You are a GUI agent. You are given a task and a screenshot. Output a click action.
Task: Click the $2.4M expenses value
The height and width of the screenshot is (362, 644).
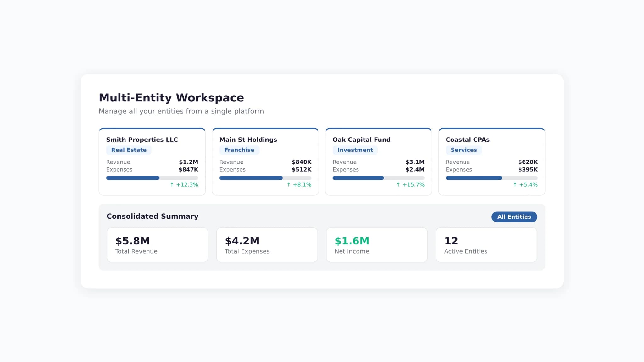point(415,170)
